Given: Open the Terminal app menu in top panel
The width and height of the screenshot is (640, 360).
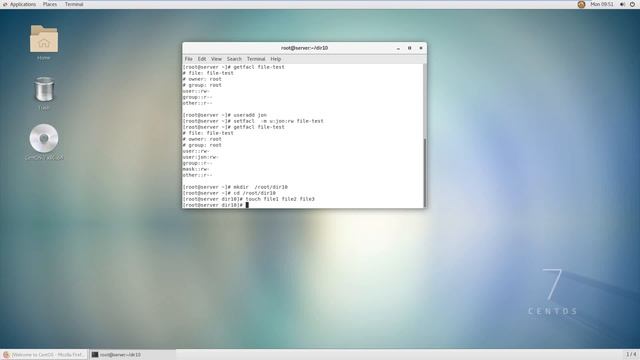Looking at the screenshot, I should [74, 4].
